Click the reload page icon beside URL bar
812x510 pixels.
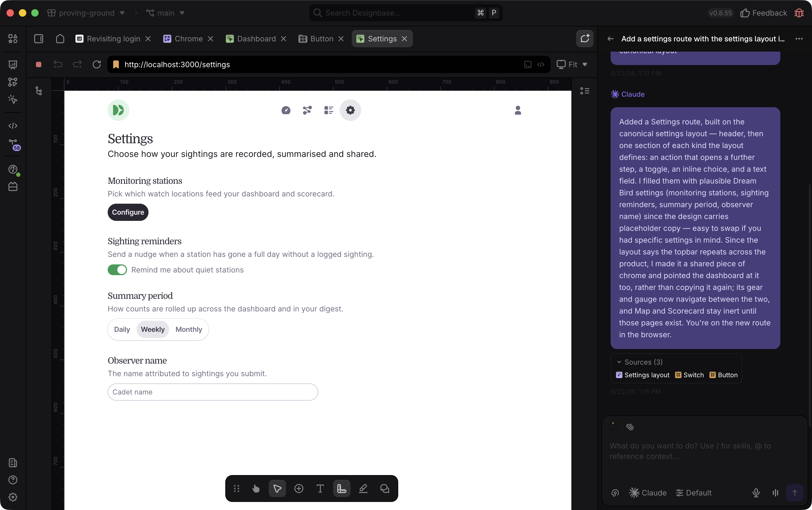click(97, 64)
